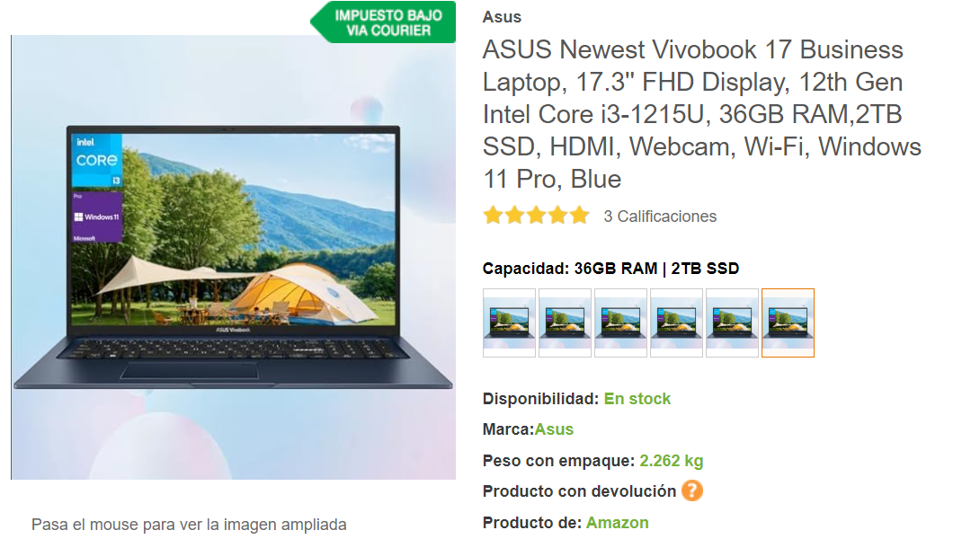This screenshot has width=980, height=539.
Task: Select the highlighted 36GB RAM 2TB SSD thumbnail
Action: click(788, 323)
